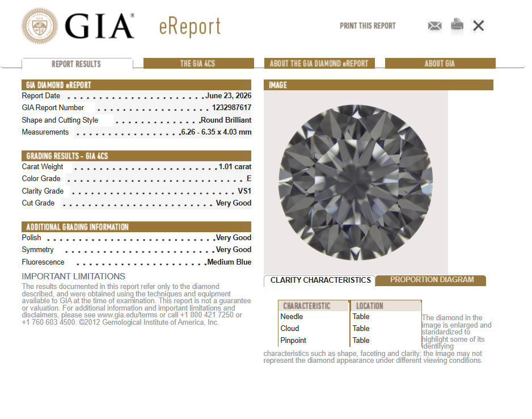Click the Important Limitations heading

(x=73, y=276)
